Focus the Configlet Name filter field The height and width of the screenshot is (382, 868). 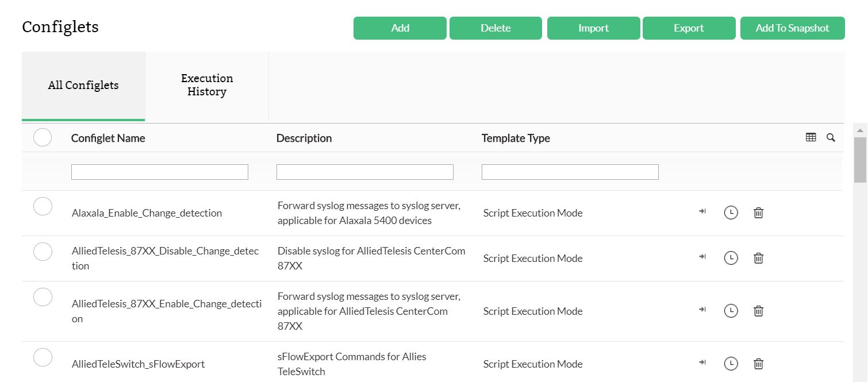(160, 172)
